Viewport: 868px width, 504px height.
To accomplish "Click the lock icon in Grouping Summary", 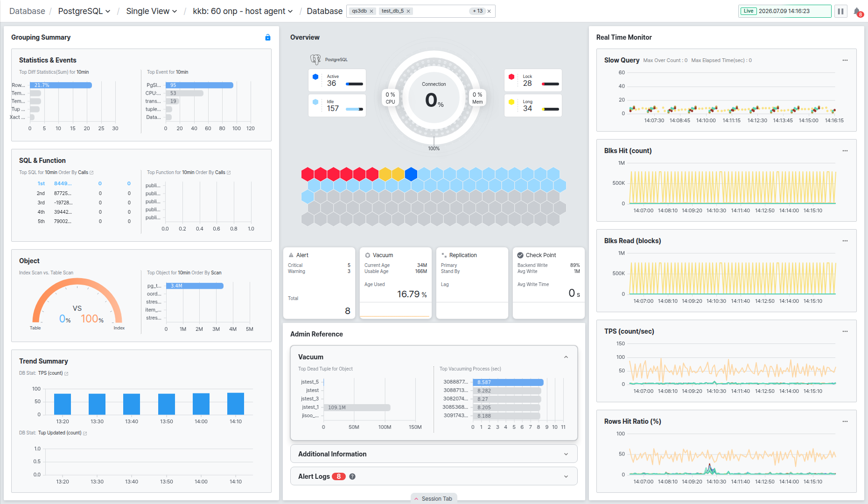I will 268,37.
